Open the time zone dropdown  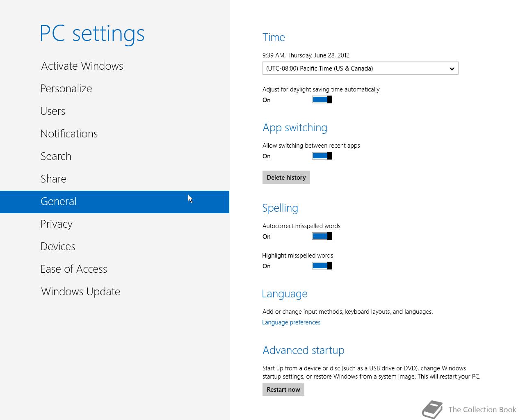pos(360,68)
